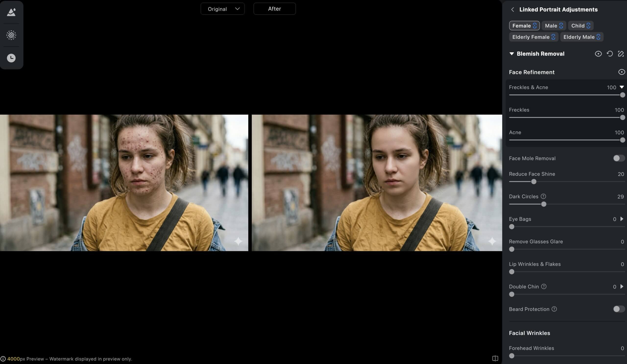Toggle Blemish Removal visibility eye
Viewport: 627px width, 364px height.
(598, 54)
